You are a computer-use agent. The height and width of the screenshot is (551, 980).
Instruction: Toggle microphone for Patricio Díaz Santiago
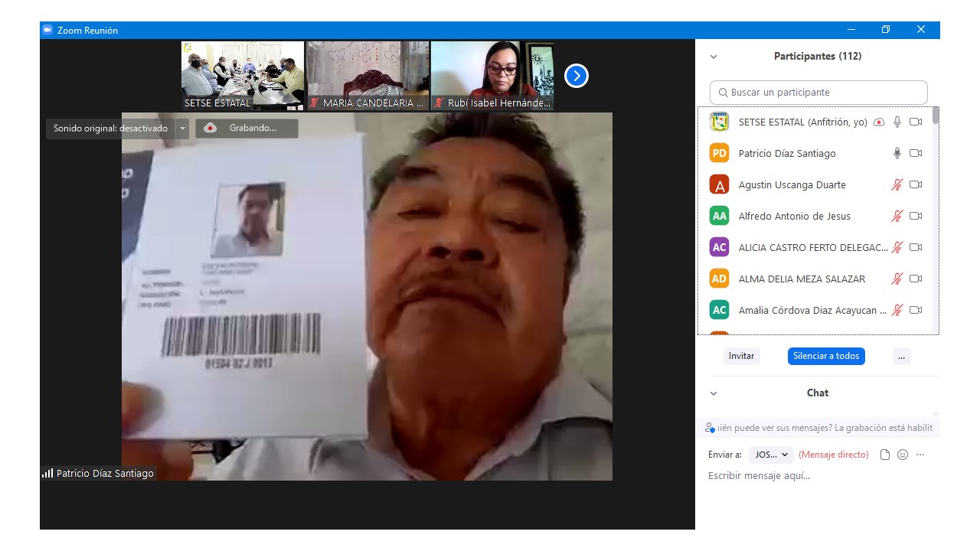coord(897,153)
